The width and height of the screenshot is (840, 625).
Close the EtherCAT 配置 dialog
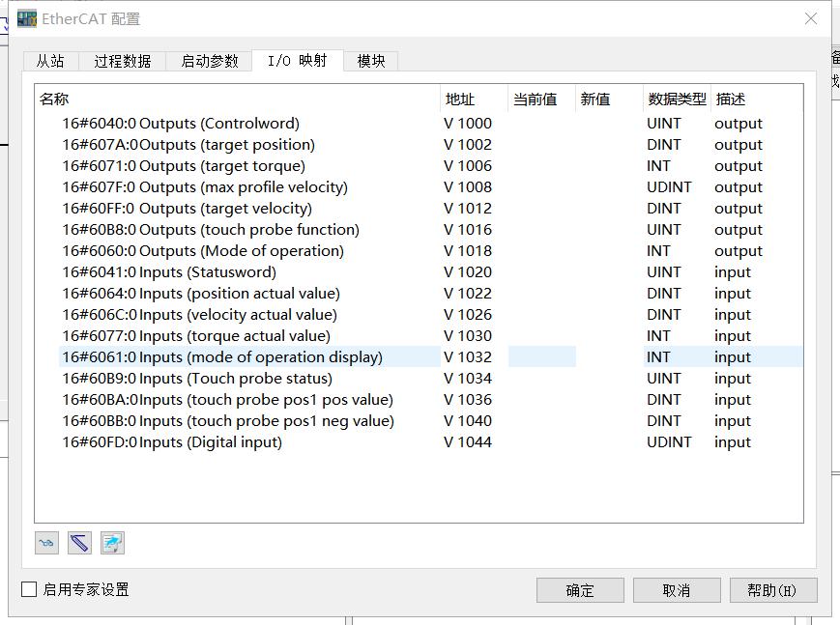pos(811,18)
